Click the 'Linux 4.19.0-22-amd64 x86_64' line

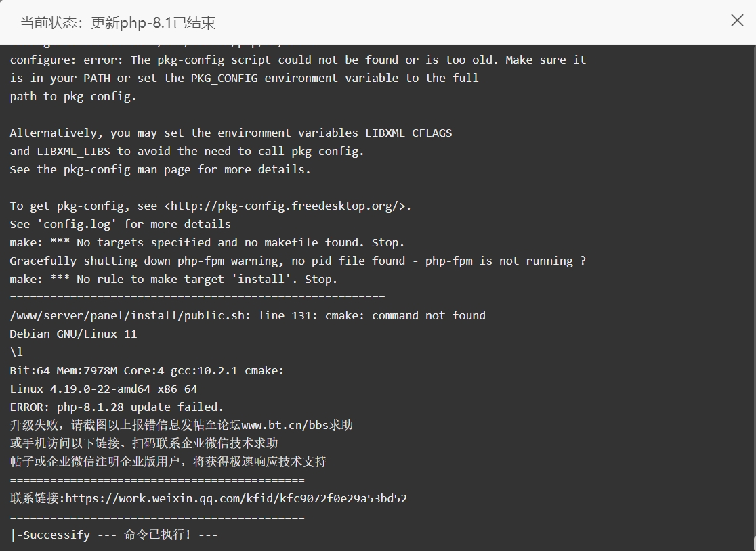(104, 389)
